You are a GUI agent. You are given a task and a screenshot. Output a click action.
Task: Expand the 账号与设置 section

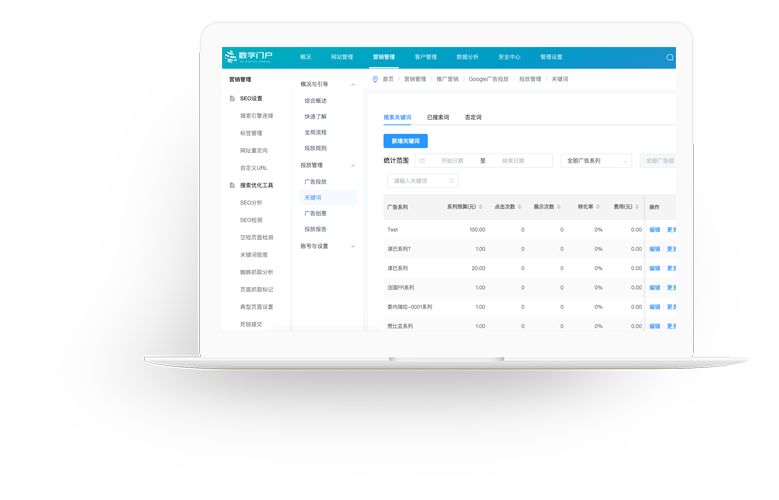[352, 246]
